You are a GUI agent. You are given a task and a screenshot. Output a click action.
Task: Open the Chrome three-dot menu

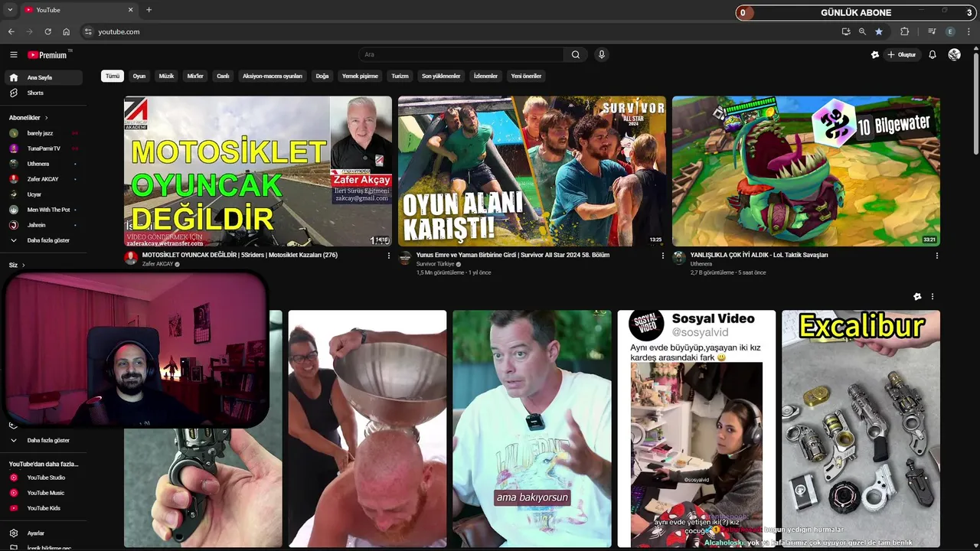(x=969, y=31)
